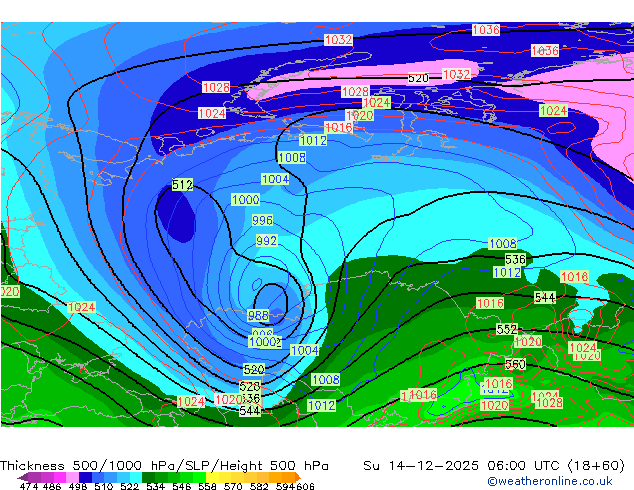Click the 1024 label on the right pink area

pos(553,110)
